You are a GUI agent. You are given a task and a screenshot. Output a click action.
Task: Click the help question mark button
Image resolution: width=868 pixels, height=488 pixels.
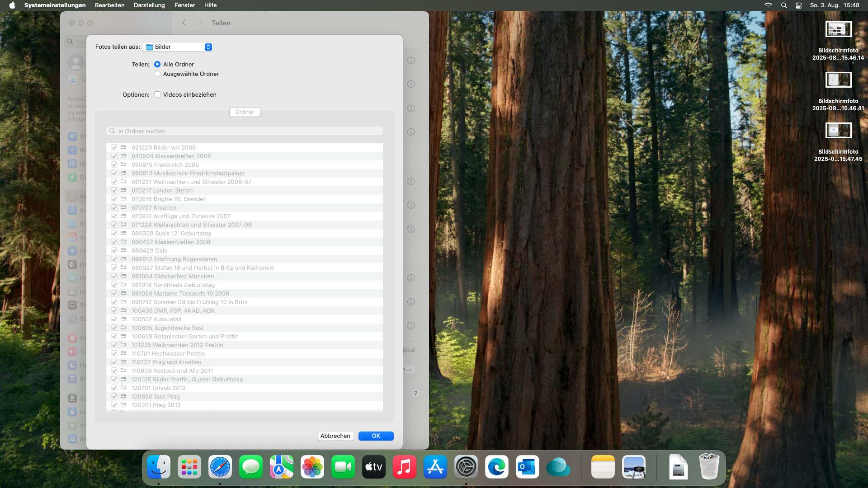[415, 394]
